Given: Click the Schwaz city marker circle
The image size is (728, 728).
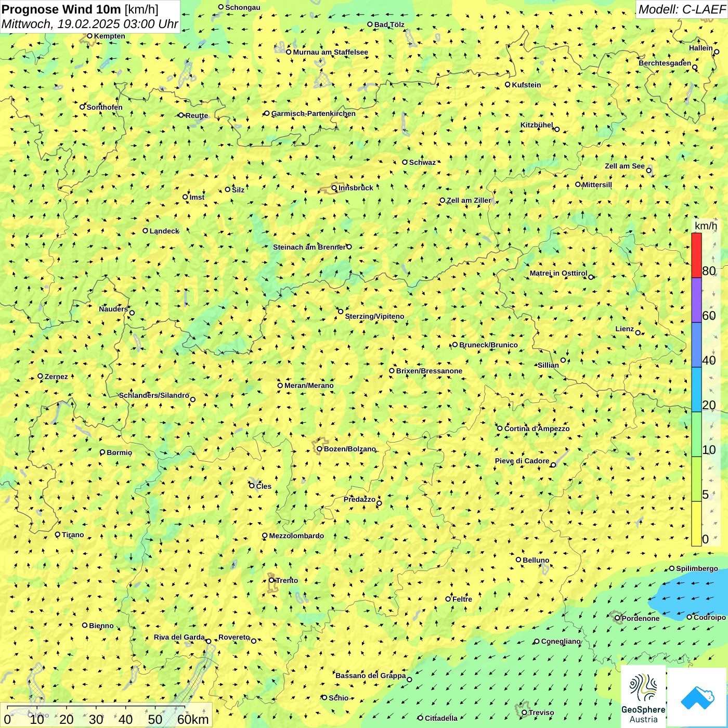Looking at the screenshot, I should (x=405, y=162).
